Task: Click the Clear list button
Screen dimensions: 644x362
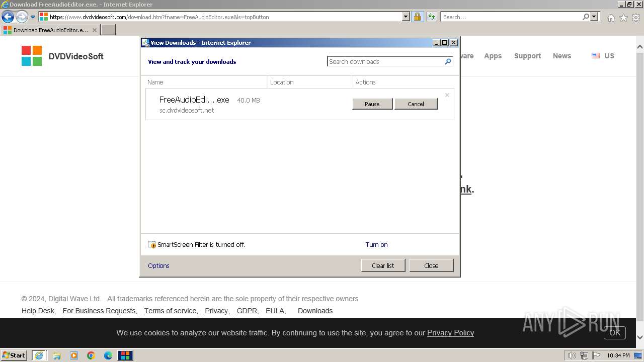Action: (x=383, y=265)
